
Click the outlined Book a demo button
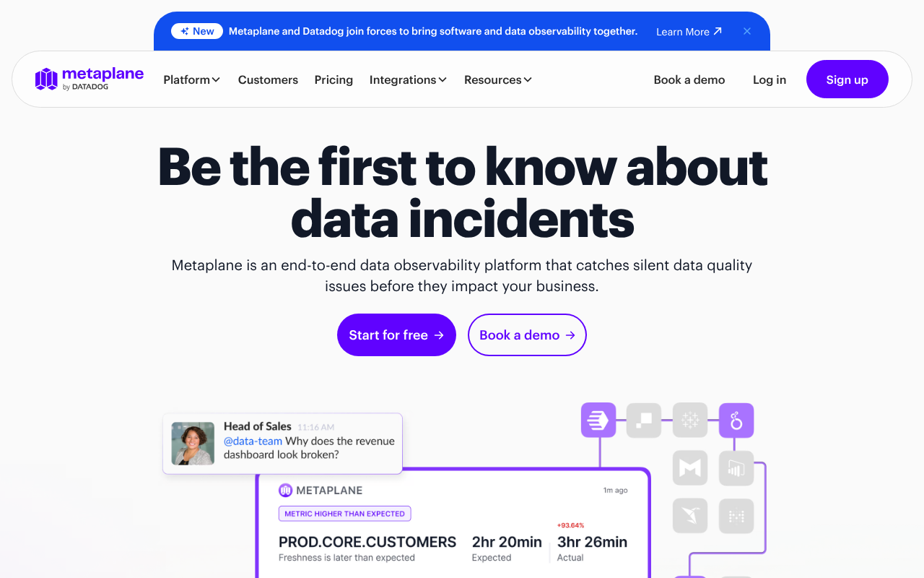point(527,335)
